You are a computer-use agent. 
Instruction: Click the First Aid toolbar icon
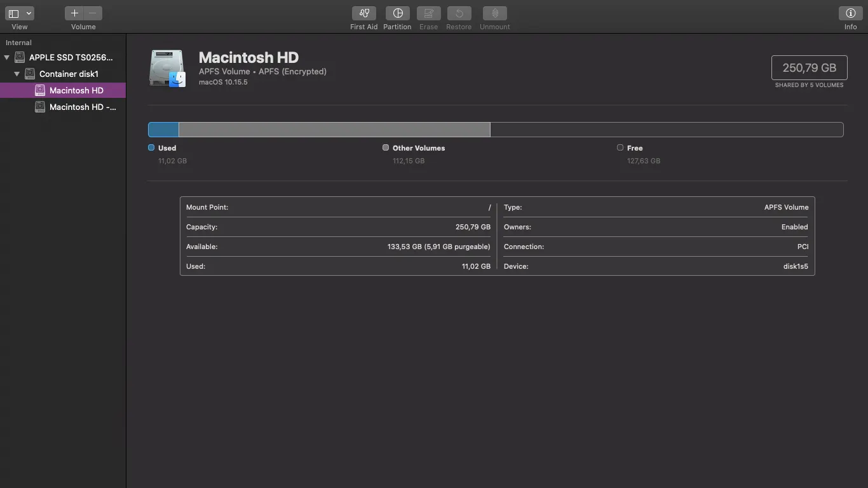363,13
